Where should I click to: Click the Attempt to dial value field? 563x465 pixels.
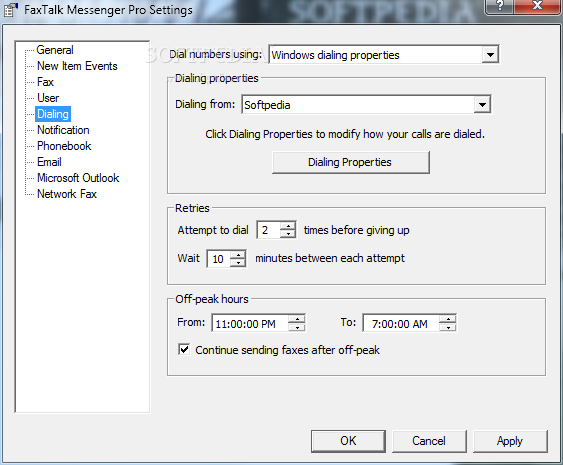tap(269, 230)
